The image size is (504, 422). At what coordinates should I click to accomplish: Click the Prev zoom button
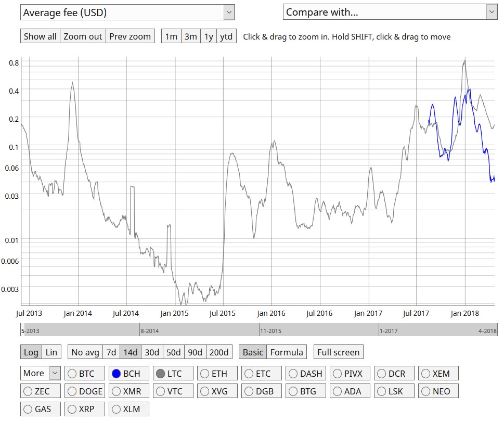[130, 36]
